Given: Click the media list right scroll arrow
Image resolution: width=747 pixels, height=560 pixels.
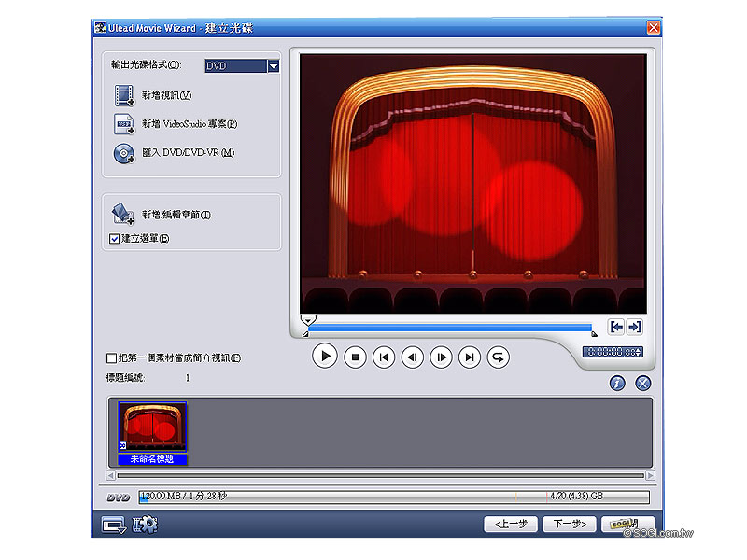Looking at the screenshot, I should (650, 475).
